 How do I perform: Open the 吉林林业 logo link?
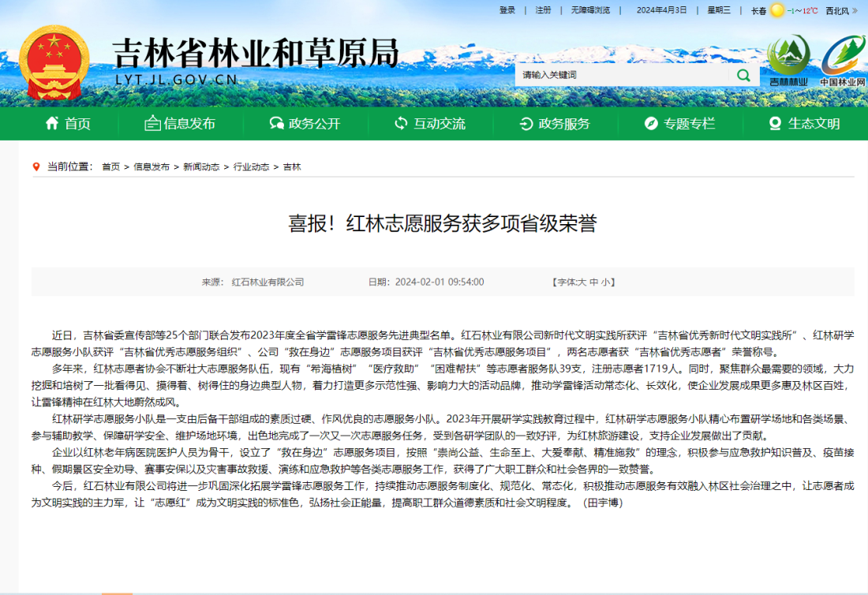(x=788, y=61)
